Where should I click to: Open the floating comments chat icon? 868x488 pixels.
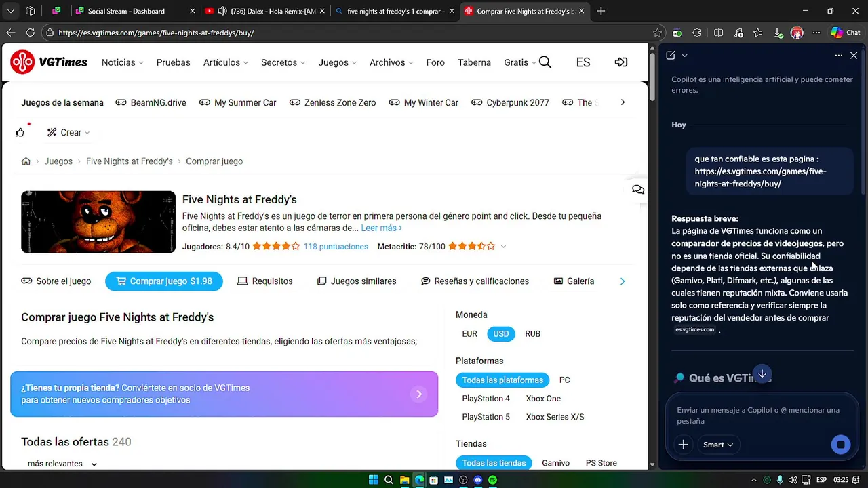coord(637,190)
